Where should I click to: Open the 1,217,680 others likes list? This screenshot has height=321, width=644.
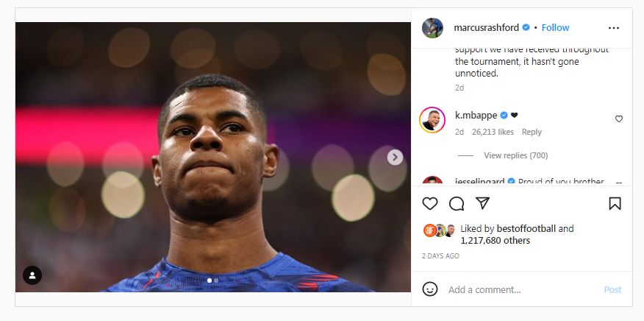[495, 240]
